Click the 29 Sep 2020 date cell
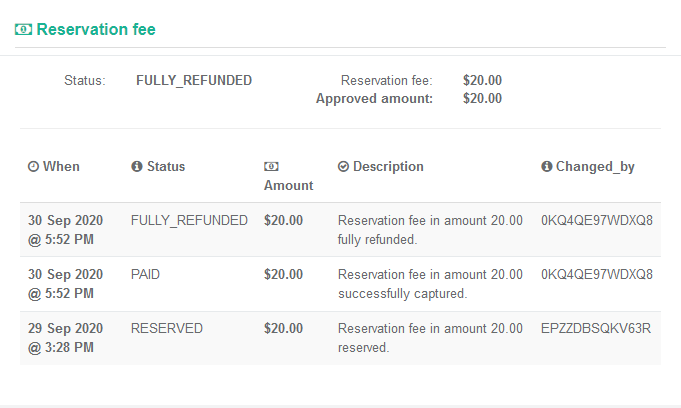 [x=66, y=338]
